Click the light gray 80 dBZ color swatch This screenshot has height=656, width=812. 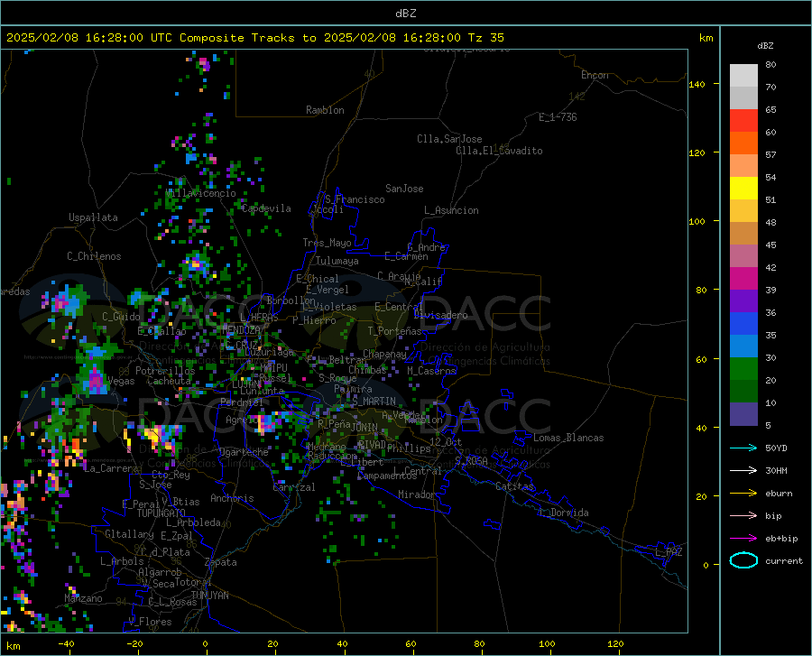tap(743, 75)
